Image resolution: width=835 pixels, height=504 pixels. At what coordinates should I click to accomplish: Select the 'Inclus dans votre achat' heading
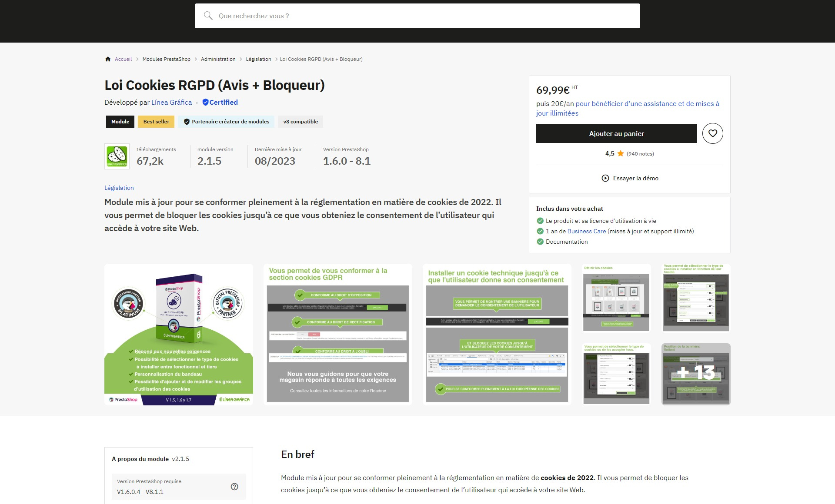pos(569,209)
